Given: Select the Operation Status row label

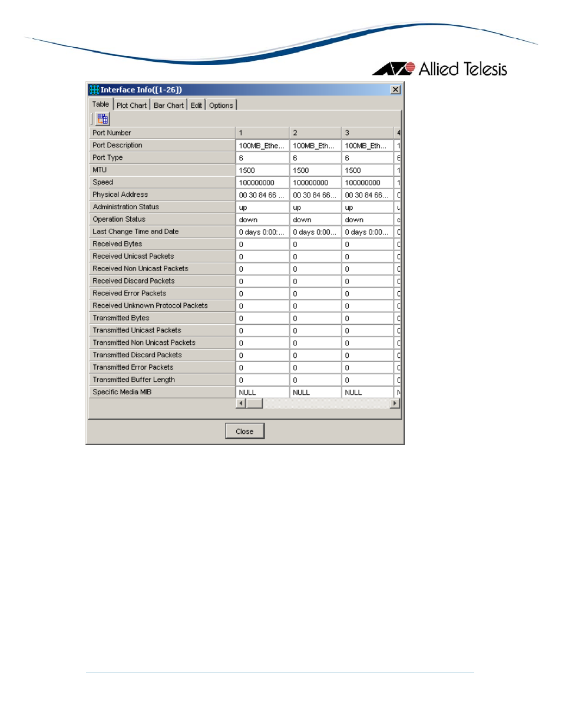Looking at the screenshot, I should 162,219.
